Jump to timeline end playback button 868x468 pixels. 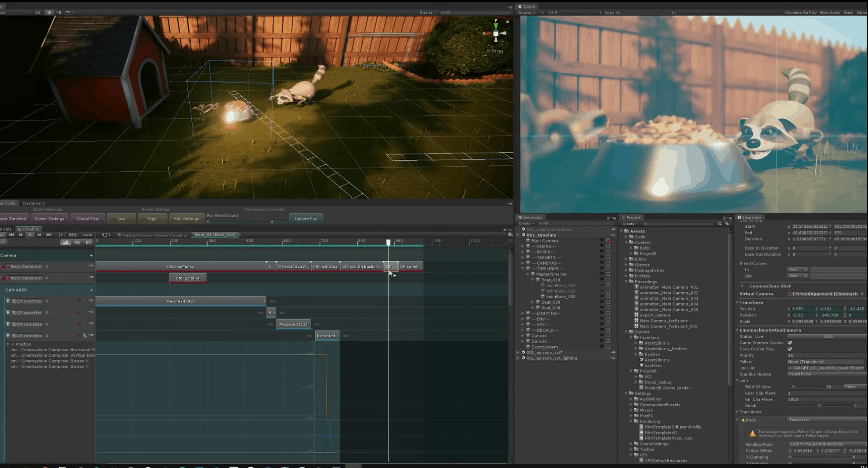(x=49, y=234)
